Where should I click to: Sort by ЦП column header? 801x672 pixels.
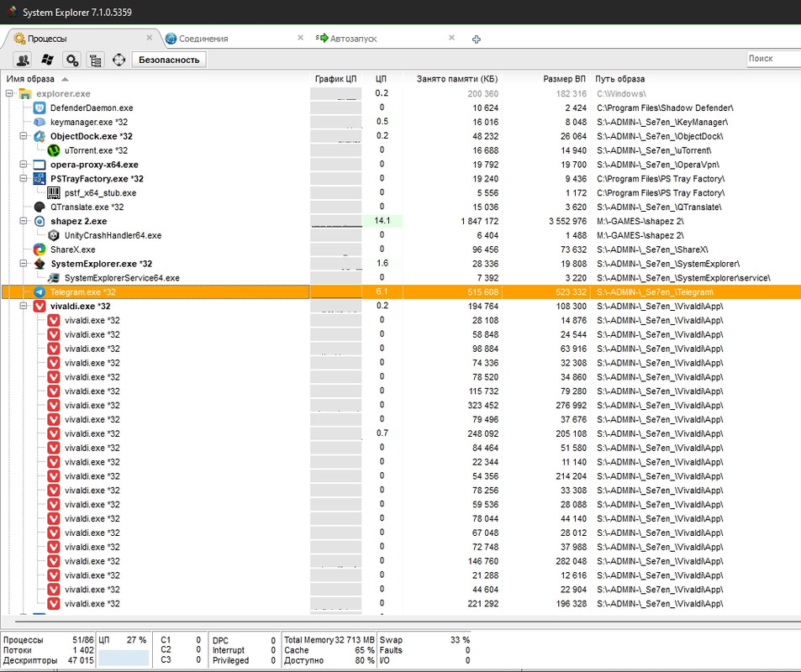(381, 79)
